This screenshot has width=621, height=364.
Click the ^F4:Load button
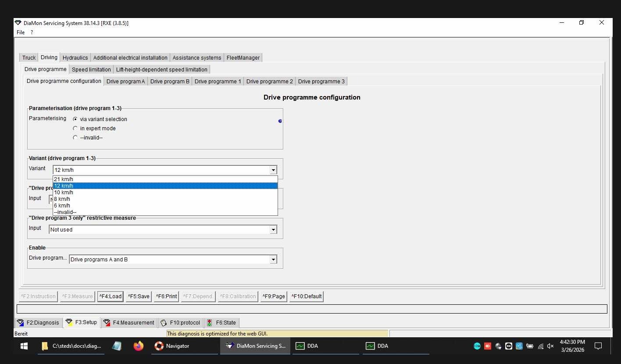click(110, 296)
